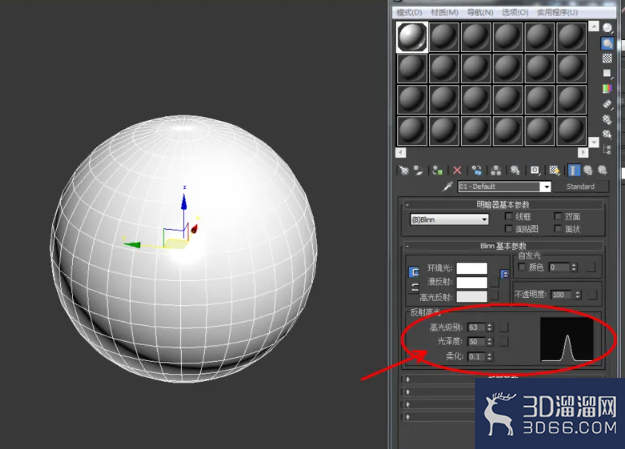The height and width of the screenshot is (449, 625).
Task: Toggle the lock icon right of ambient swatch
Action: click(x=504, y=274)
